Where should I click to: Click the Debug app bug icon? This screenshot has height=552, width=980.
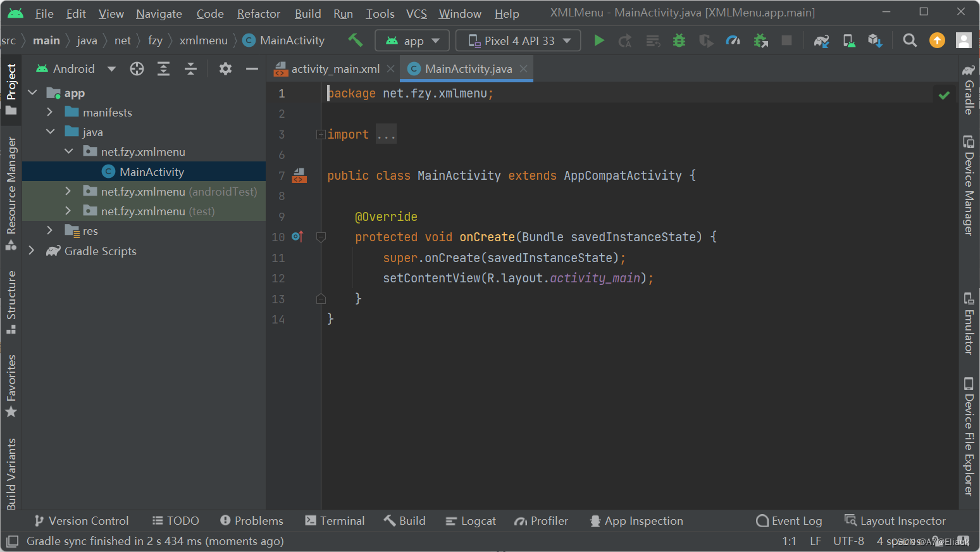[679, 41]
